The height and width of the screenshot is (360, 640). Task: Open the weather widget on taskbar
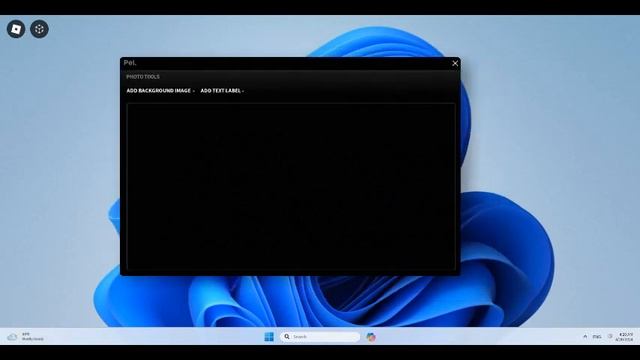click(25, 337)
